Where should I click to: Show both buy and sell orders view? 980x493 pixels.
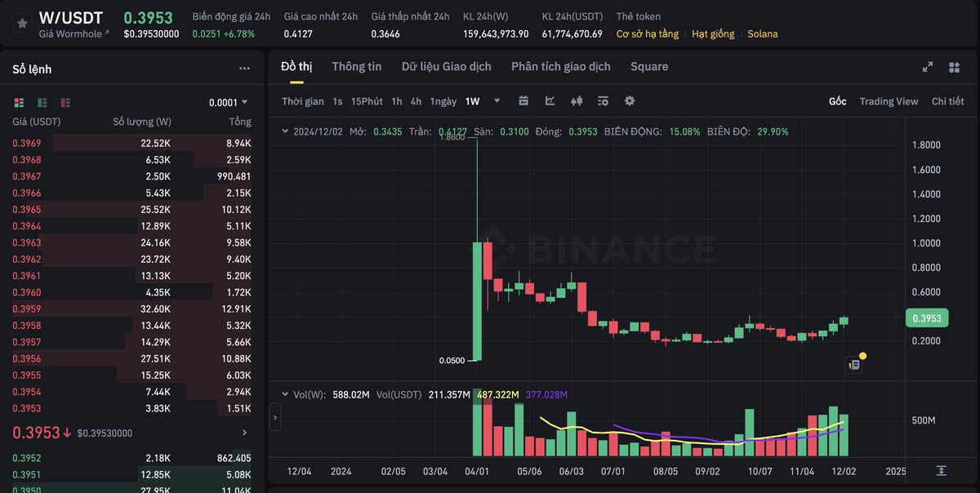pyautogui.click(x=19, y=102)
